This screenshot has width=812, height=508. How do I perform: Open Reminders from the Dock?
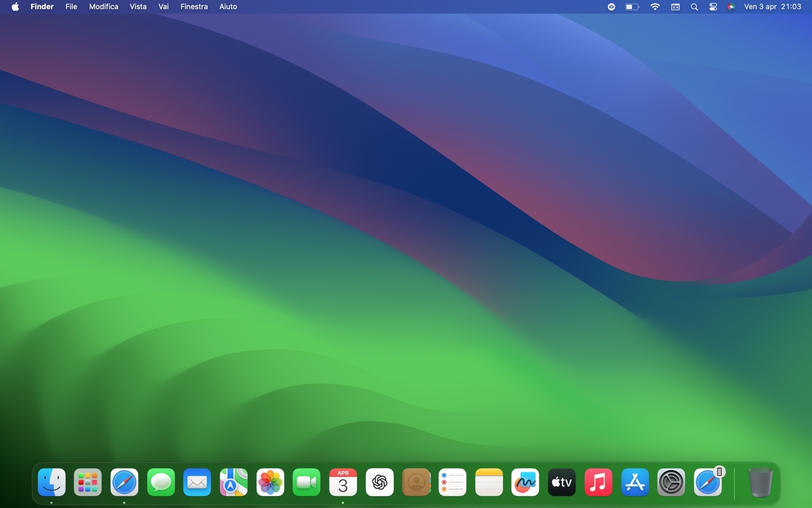point(452,482)
